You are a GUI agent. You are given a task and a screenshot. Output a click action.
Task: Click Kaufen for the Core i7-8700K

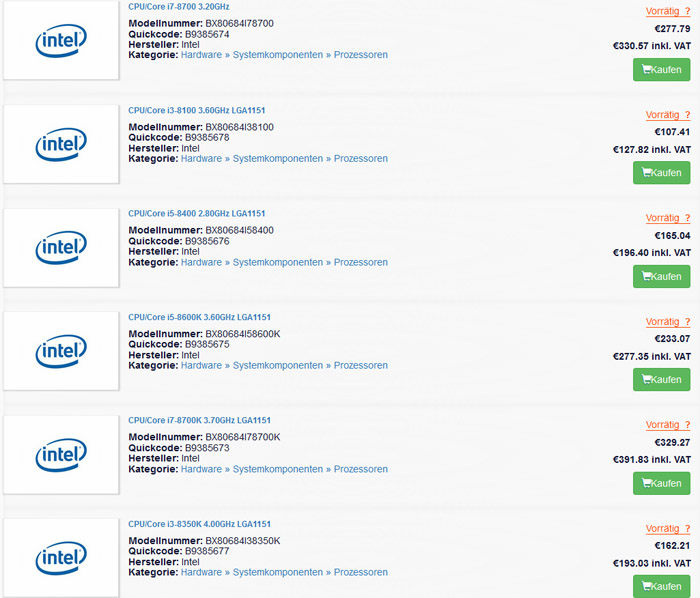[661, 483]
